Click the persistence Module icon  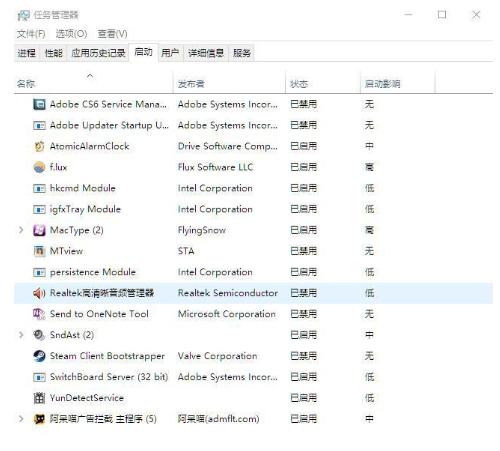[x=39, y=272]
